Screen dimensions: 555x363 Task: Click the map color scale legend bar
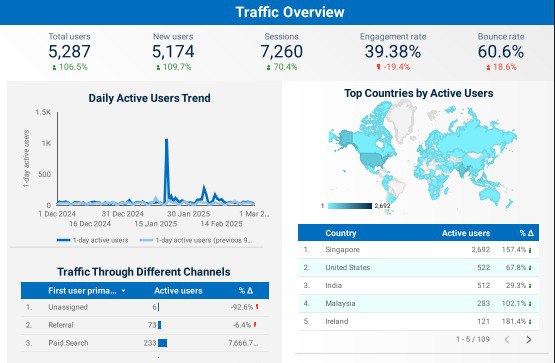coord(350,206)
